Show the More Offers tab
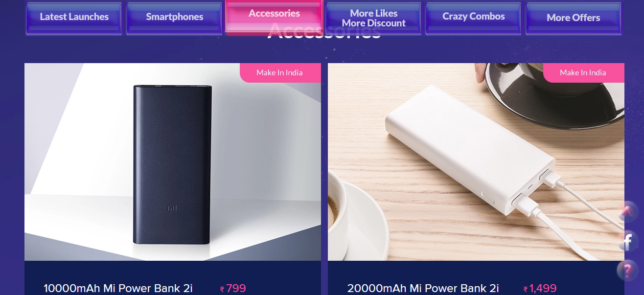644x295 pixels. point(574,18)
